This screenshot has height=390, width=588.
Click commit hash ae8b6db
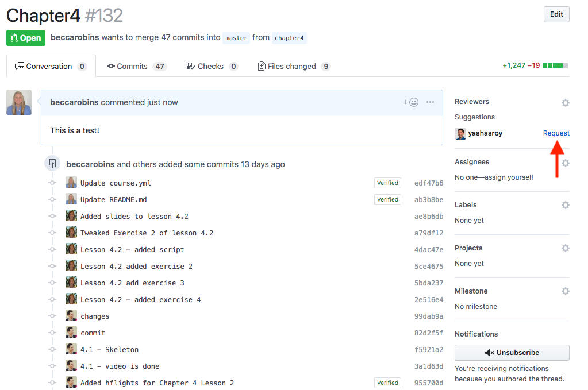point(429,217)
